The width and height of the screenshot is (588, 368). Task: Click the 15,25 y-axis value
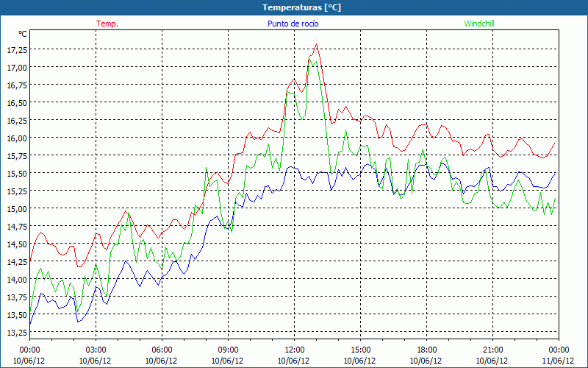(x=17, y=191)
